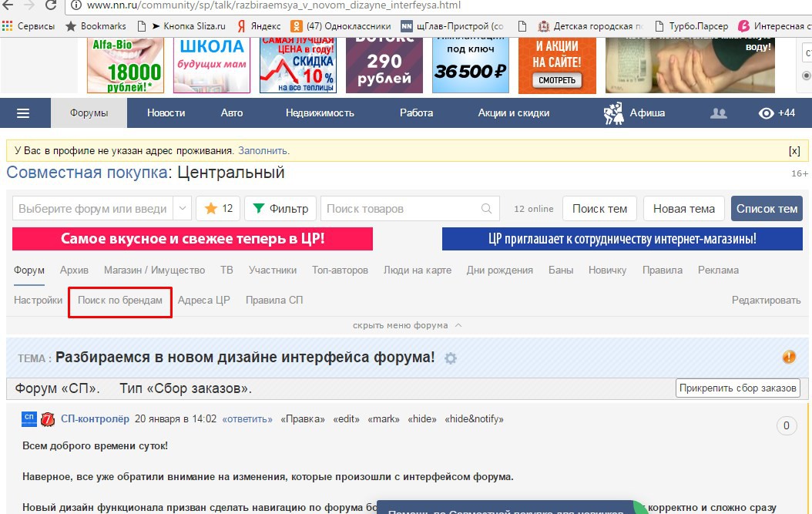Switch to Форумы in the main navigation
The width and height of the screenshot is (812, 514).
pos(89,113)
